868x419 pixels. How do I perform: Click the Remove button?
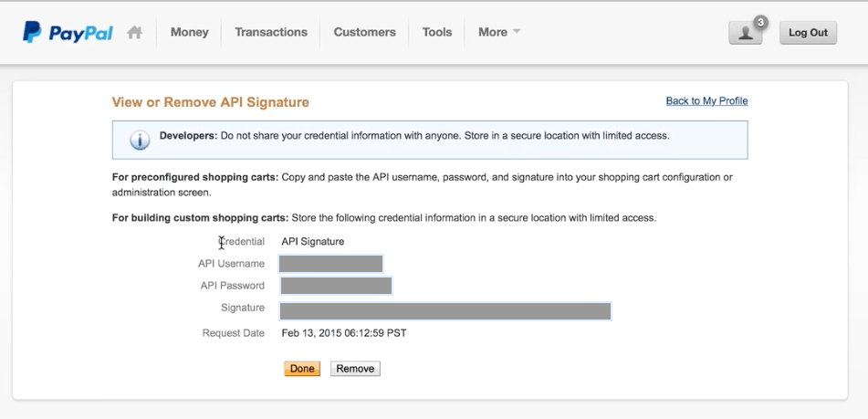[355, 369]
